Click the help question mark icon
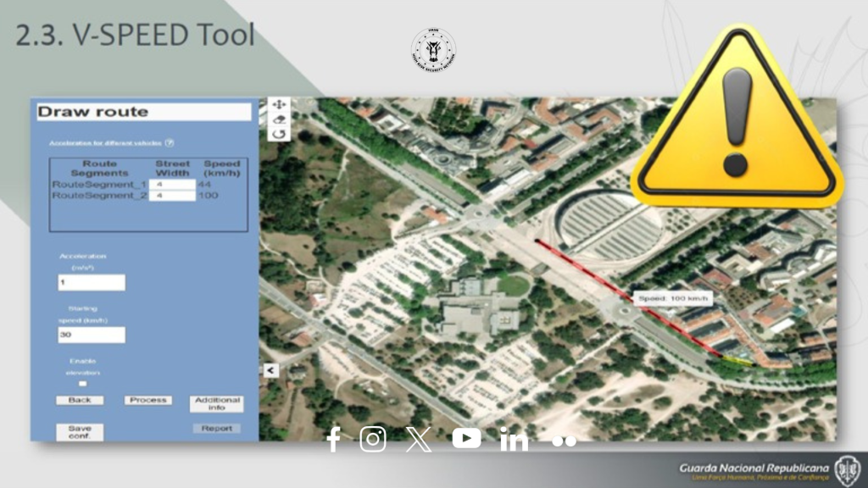 (x=170, y=143)
